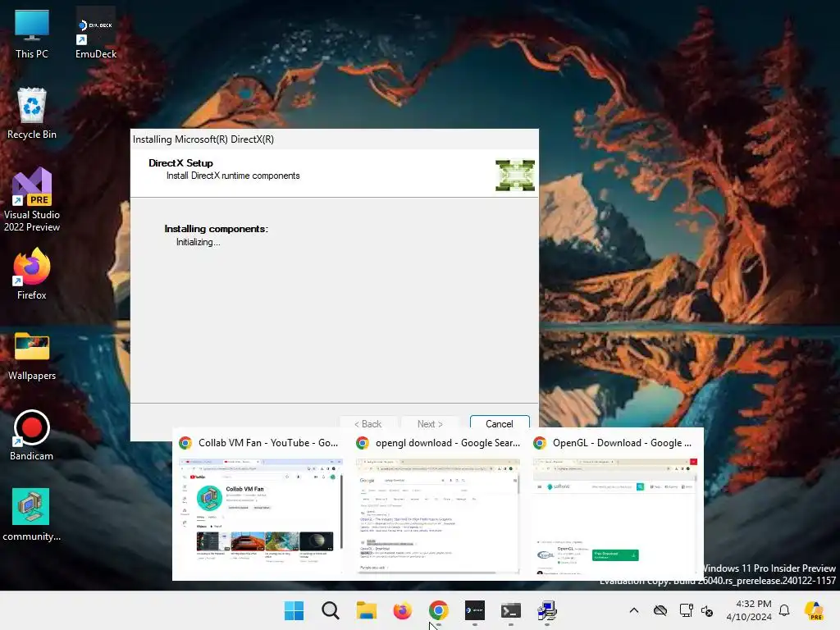Screen dimensions: 840x630
Task: Open the Wallpapers folder icon
Action: tap(32, 356)
